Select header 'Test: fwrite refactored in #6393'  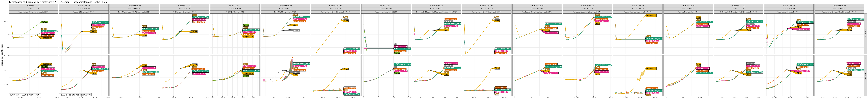pos(386,12)
